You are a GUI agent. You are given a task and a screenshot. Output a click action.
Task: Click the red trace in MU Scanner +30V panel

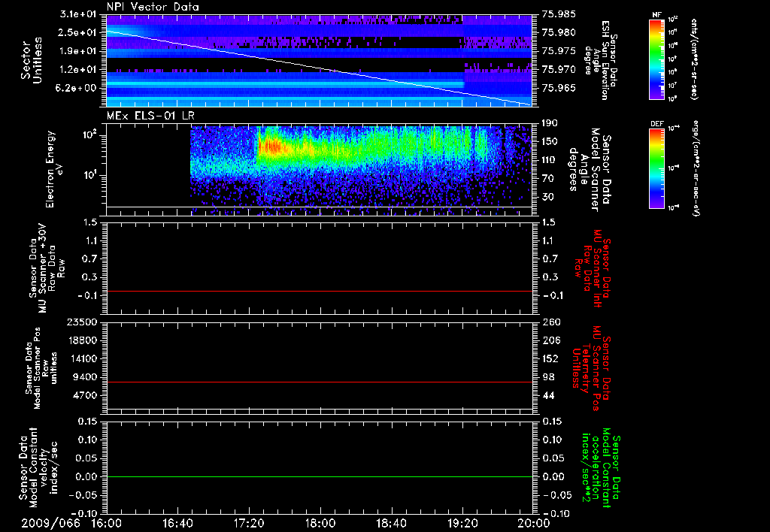tap(320, 291)
